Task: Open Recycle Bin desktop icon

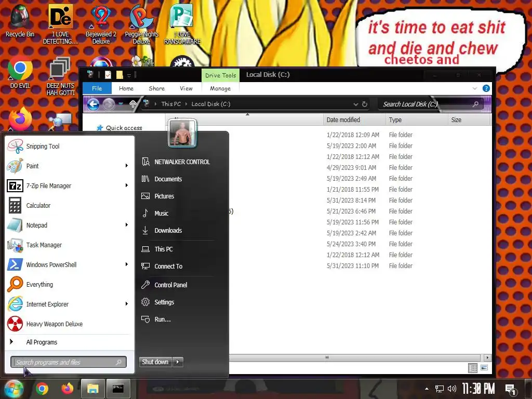Action: click(x=20, y=21)
